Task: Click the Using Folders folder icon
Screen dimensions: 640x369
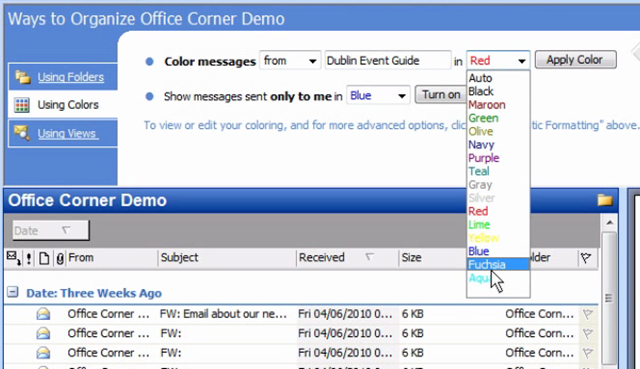Action: click(x=22, y=77)
